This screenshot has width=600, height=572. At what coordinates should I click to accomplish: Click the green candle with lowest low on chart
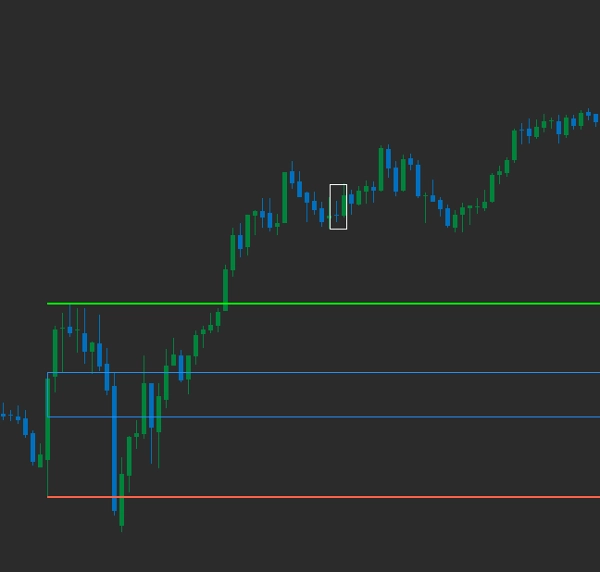pos(122,498)
